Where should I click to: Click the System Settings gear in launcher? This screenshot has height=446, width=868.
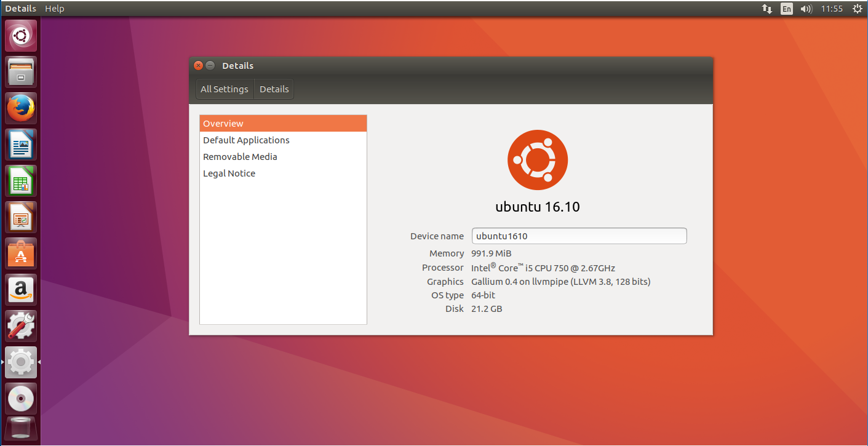pyautogui.click(x=21, y=362)
